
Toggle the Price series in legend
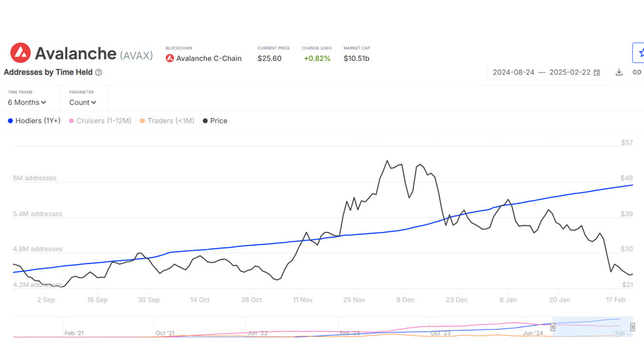pyautogui.click(x=215, y=121)
